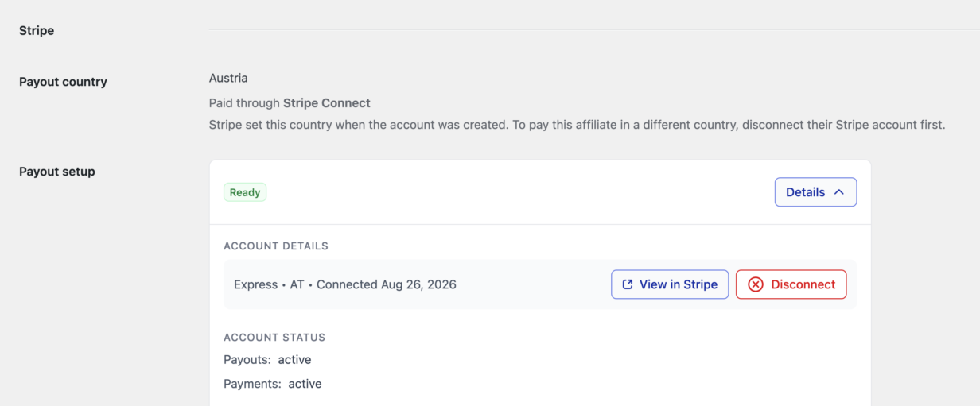The image size is (980, 406).
Task: Click the Payments: active status line
Action: coord(273,384)
